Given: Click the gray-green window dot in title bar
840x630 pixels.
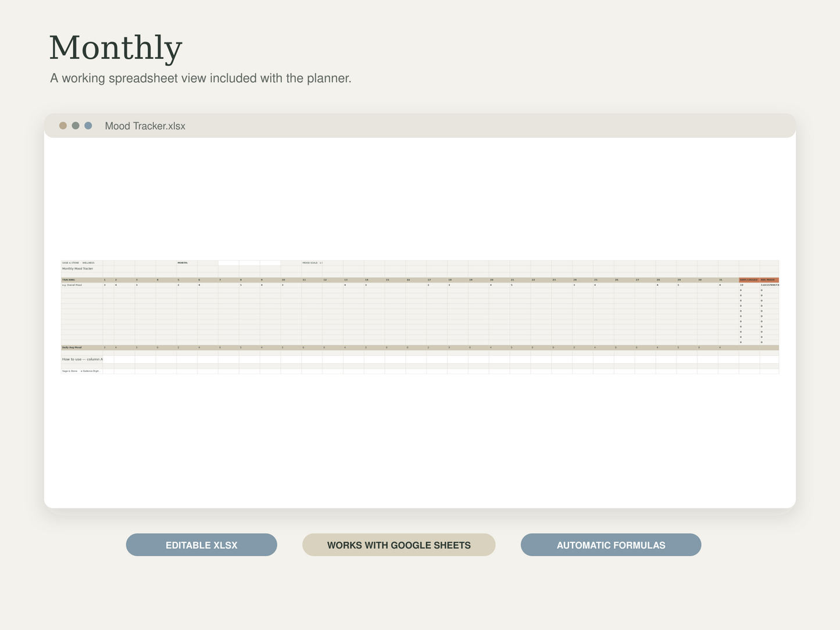Looking at the screenshot, I should click(x=76, y=126).
